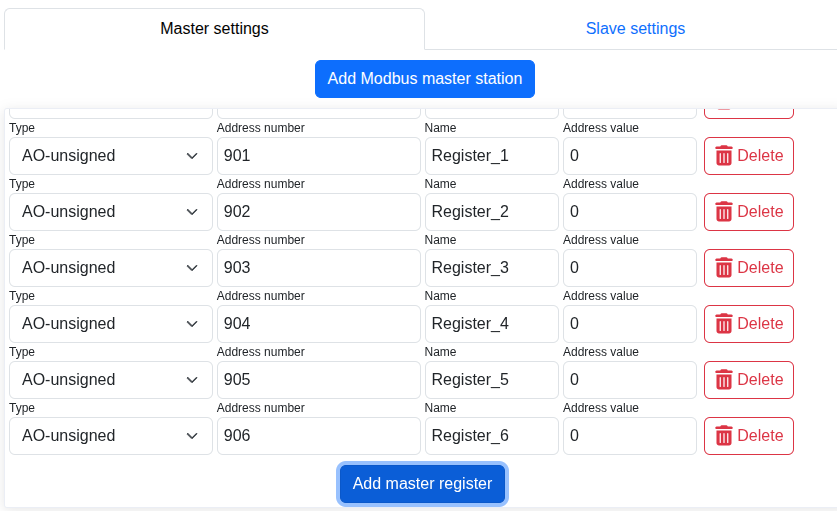Select Address number field showing 905
The image size is (837, 511).
(318, 380)
